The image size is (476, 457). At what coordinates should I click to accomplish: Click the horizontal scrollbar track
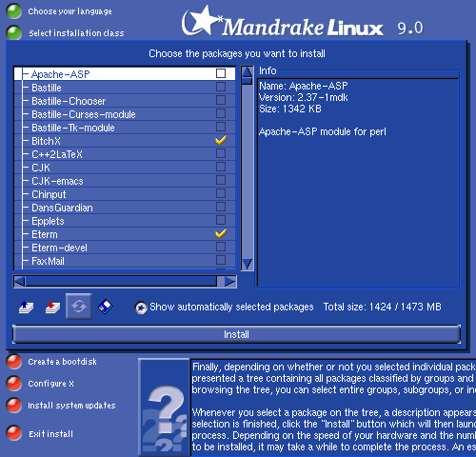121,282
